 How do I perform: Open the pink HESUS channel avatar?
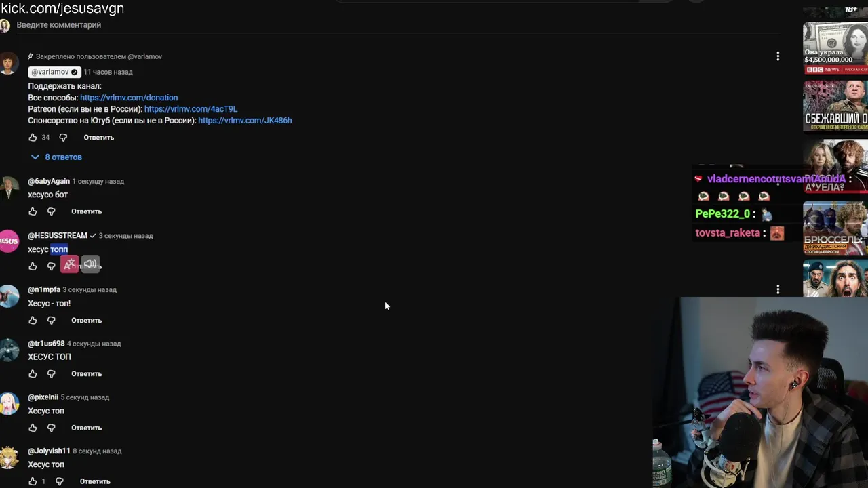pos(9,242)
